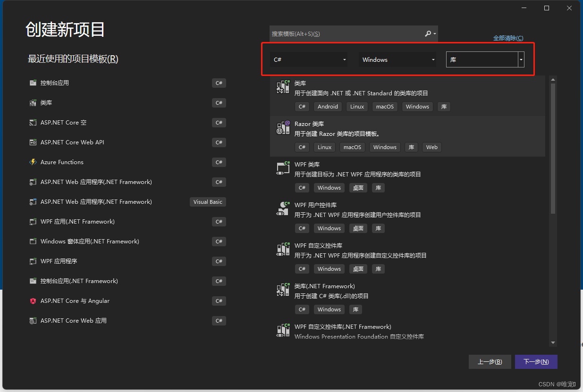Click the 最近使用的项目模板(R) heading

coord(73,59)
